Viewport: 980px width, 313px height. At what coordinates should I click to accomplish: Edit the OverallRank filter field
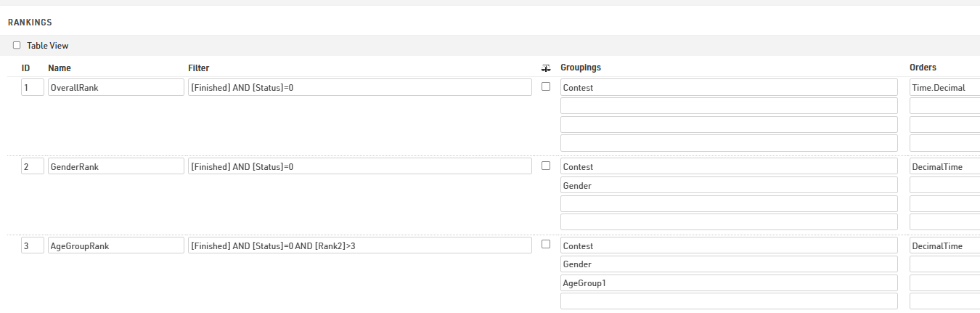[x=359, y=88]
